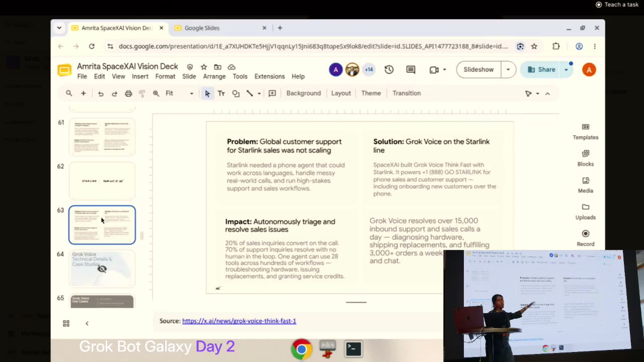Open the Insert menu
644x362 pixels.
point(140,76)
